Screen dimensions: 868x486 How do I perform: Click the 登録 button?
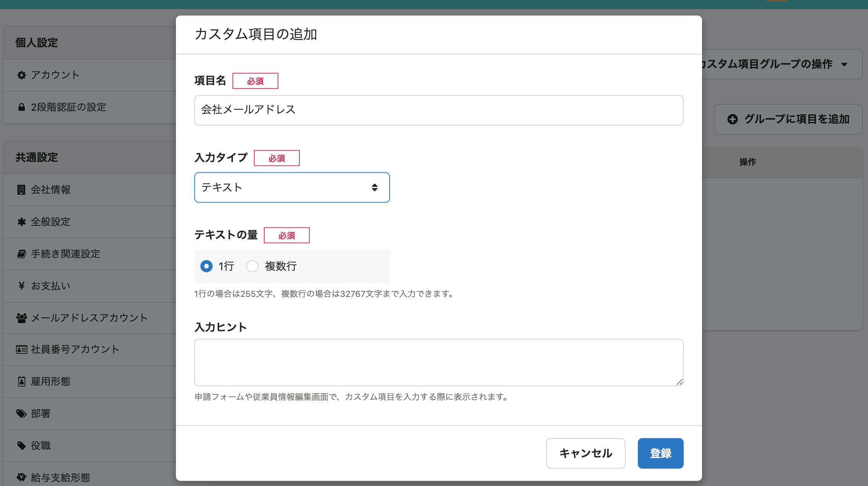660,454
